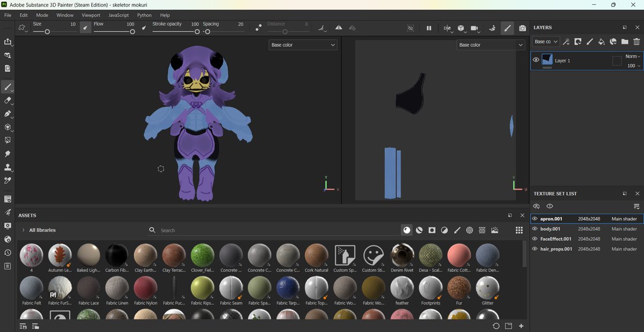Open the 3D cube view mode icon

[461, 28]
